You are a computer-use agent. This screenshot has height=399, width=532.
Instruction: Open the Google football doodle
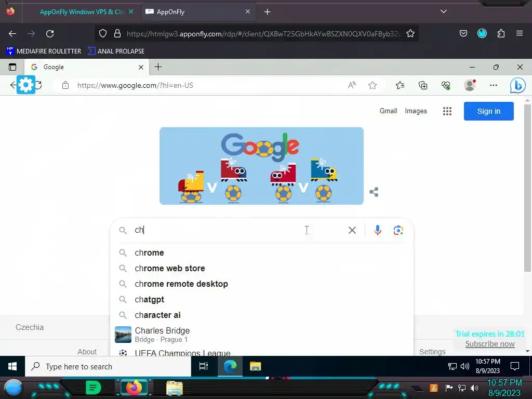pyautogui.click(x=262, y=166)
